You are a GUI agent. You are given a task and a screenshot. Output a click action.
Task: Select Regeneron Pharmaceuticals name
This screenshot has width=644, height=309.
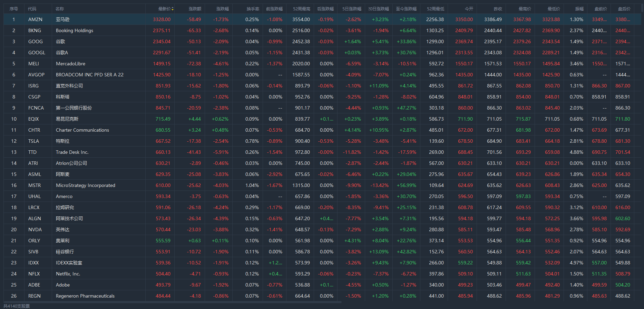(x=85, y=296)
